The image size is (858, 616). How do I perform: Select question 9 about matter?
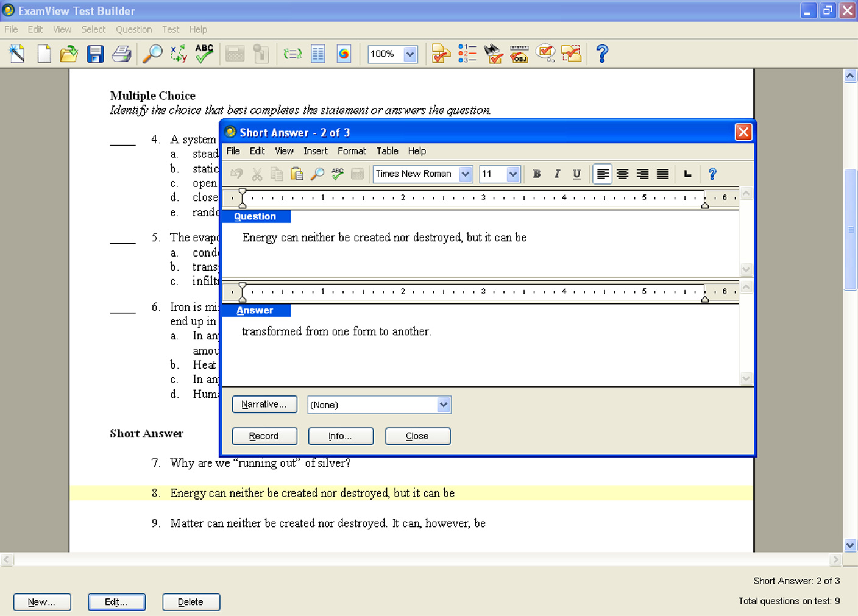(328, 523)
